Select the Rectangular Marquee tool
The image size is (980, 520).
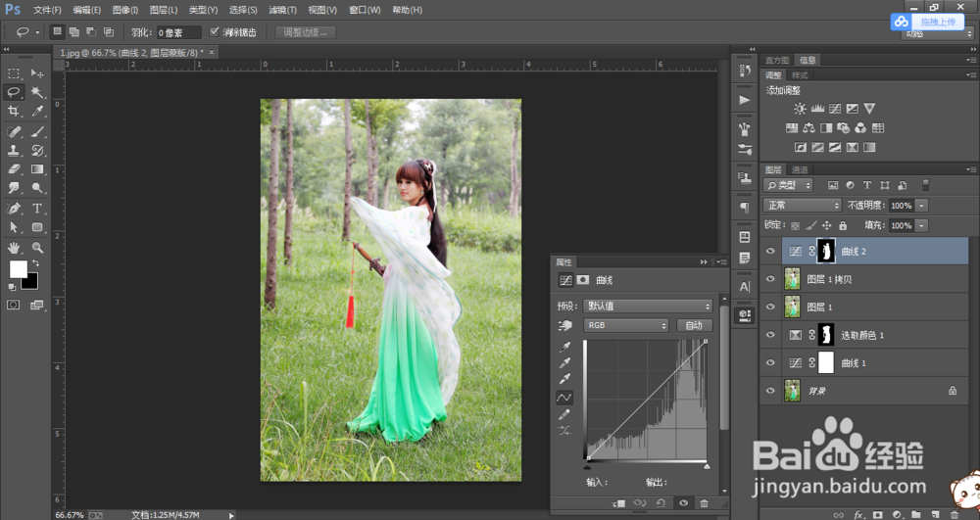coord(14,73)
